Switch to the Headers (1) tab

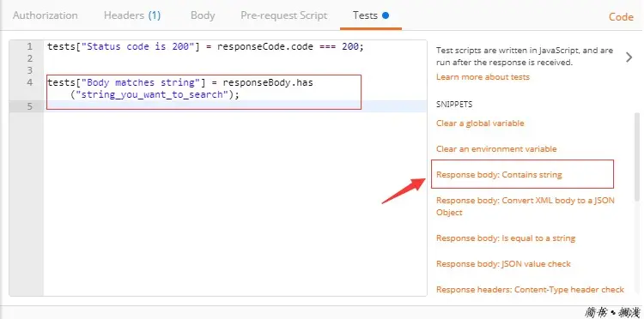[132, 15]
